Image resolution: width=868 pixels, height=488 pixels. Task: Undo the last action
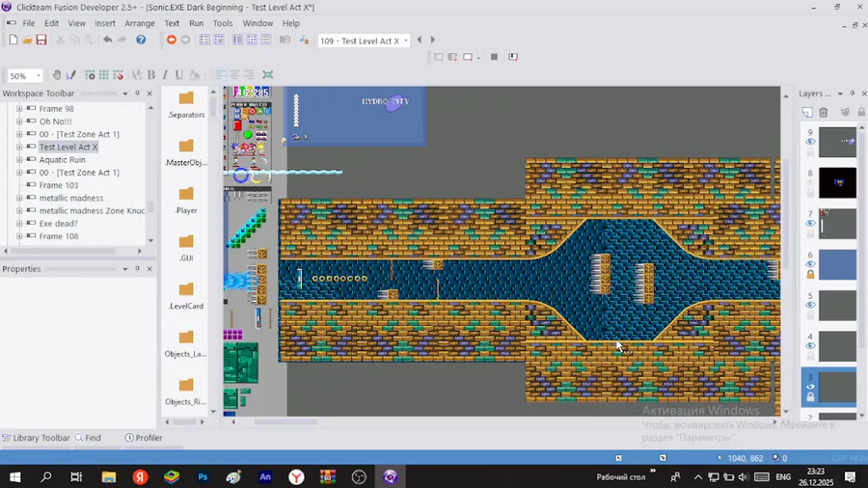click(107, 40)
